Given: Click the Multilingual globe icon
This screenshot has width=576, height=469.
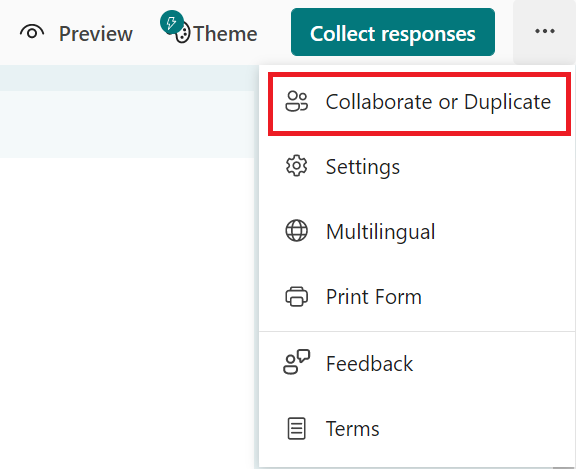Looking at the screenshot, I should pyautogui.click(x=296, y=231).
